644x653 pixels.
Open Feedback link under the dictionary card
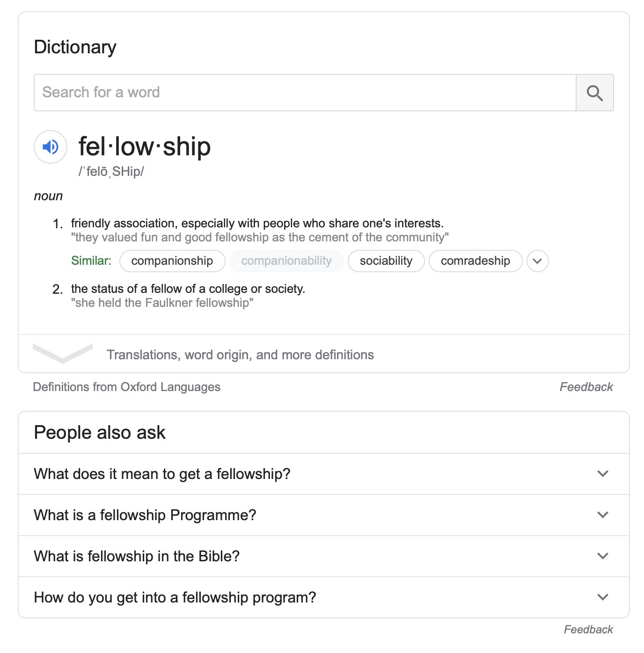(586, 387)
